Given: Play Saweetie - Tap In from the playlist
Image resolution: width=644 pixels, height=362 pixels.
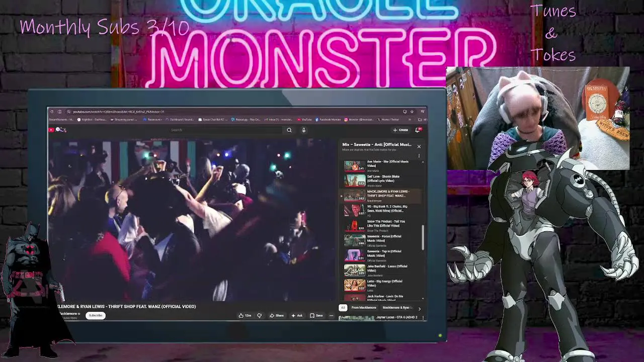Looking at the screenshot, I should [x=382, y=255].
